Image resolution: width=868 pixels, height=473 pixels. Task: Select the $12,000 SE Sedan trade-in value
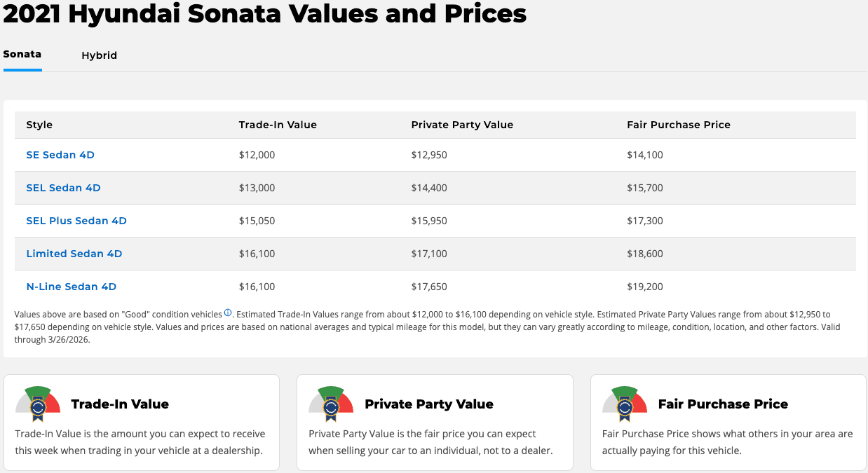coord(257,155)
